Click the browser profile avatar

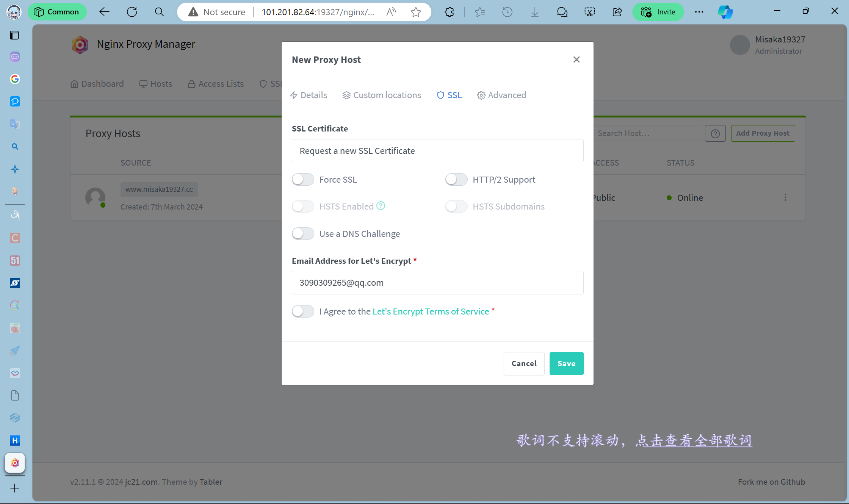point(14,12)
